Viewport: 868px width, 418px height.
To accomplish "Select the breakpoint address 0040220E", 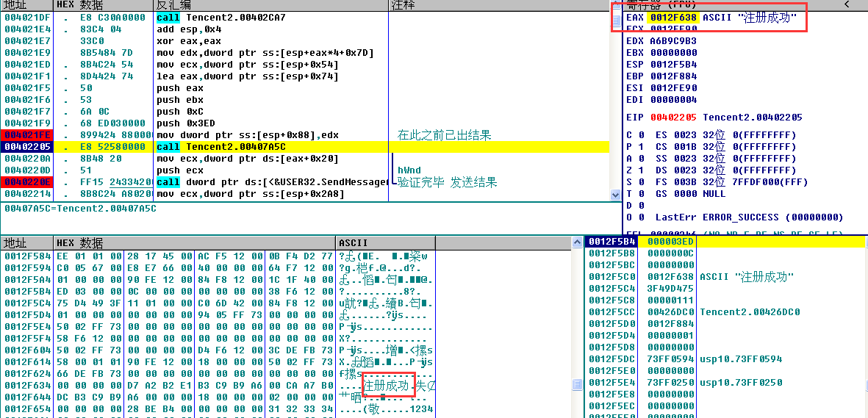I will click(x=26, y=182).
